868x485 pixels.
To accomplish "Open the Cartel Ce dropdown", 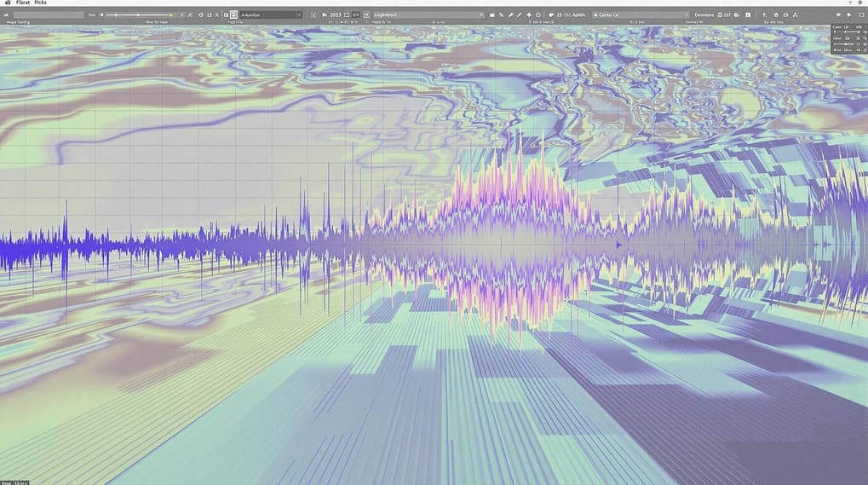I will tap(641, 15).
